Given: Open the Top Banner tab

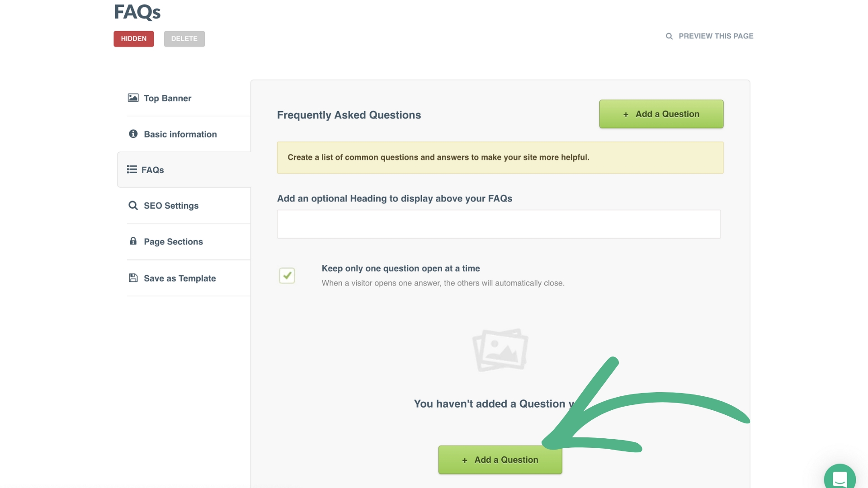Looking at the screenshot, I should coord(168,98).
